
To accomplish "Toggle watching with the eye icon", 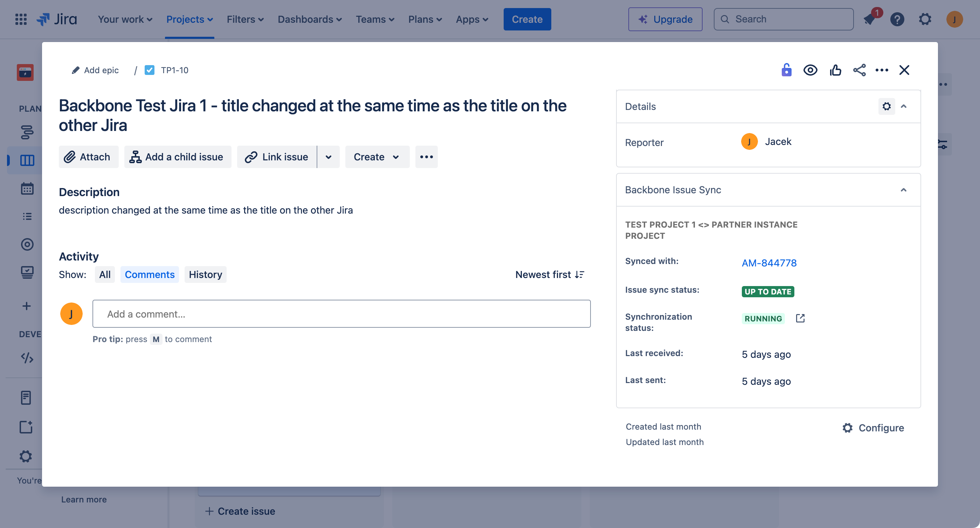I will pyautogui.click(x=810, y=70).
